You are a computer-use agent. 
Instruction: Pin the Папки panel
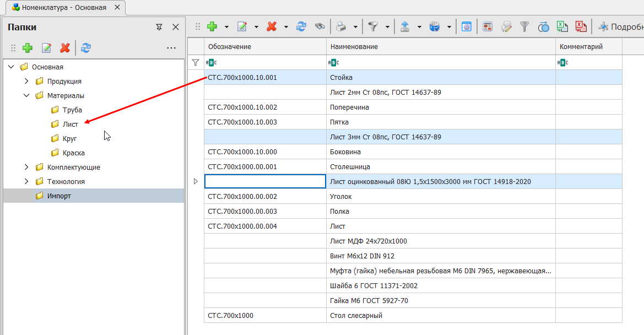[x=159, y=27]
